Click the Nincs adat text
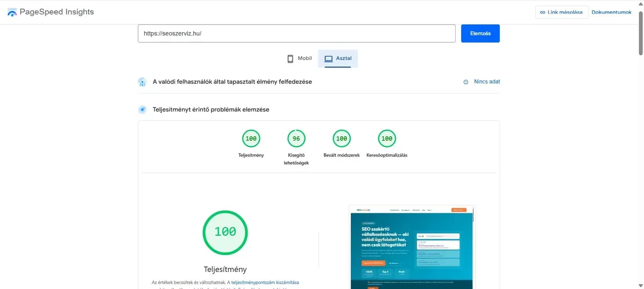 tap(487, 82)
